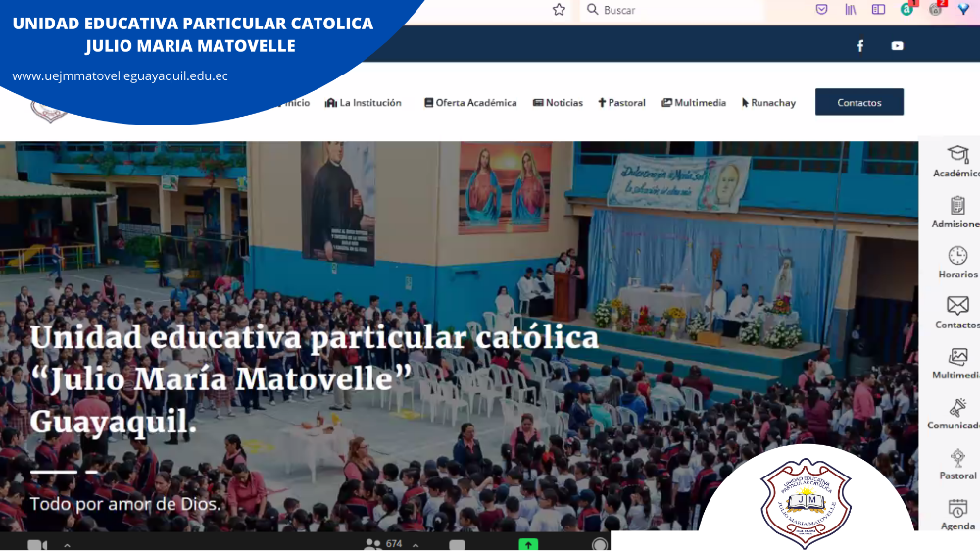Screen dimensions: 980x551
Task: Toggle the browser sidebar view icon
Action: 879,10
